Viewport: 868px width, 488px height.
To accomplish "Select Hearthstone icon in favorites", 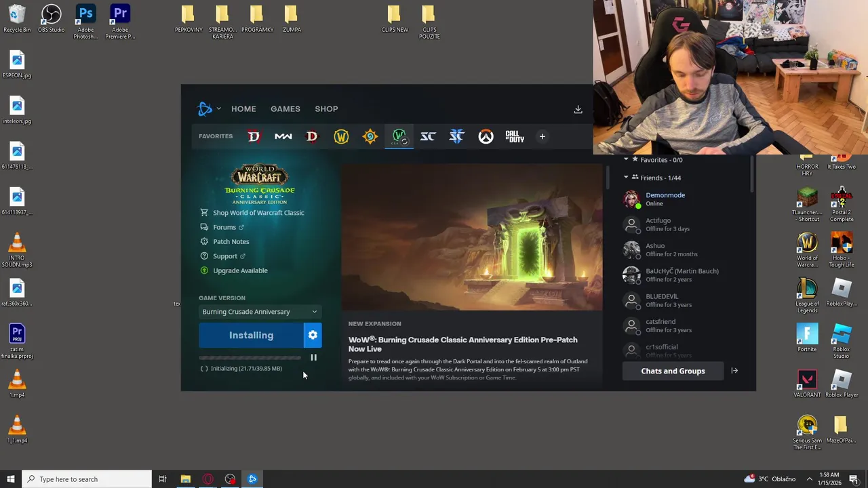I will pyautogui.click(x=370, y=136).
